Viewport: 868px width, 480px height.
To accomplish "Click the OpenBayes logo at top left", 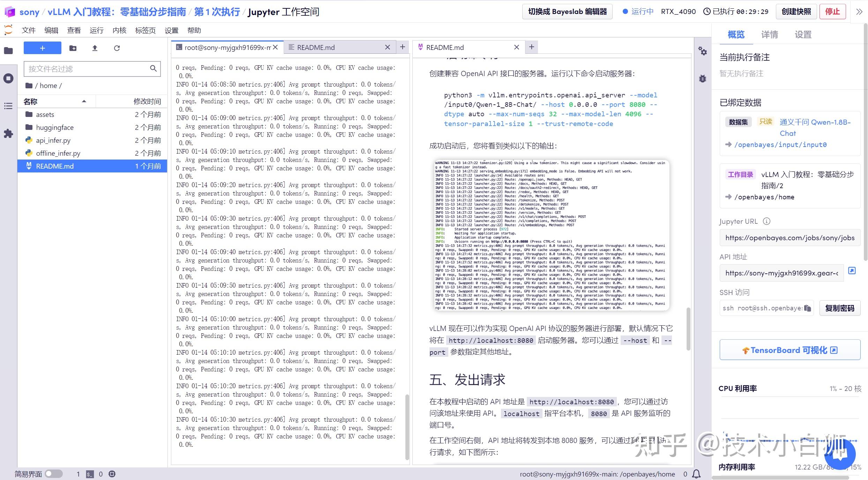I will point(10,12).
